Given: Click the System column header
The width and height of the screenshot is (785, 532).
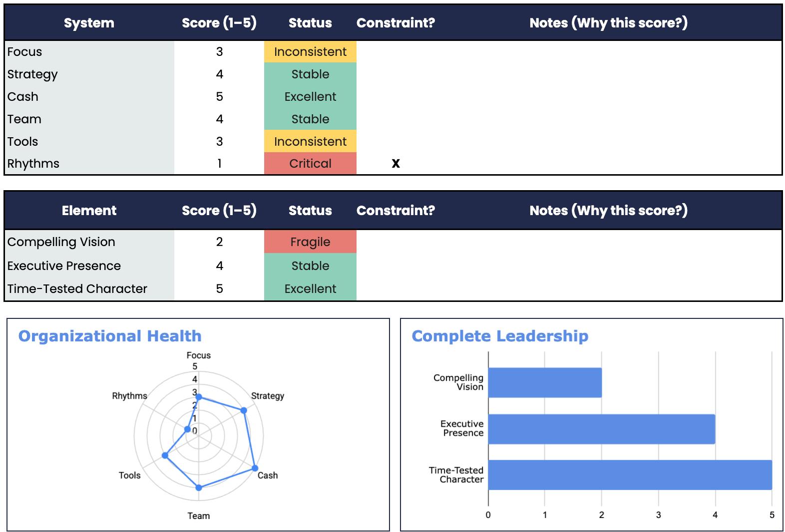Looking at the screenshot, I should coord(89,23).
